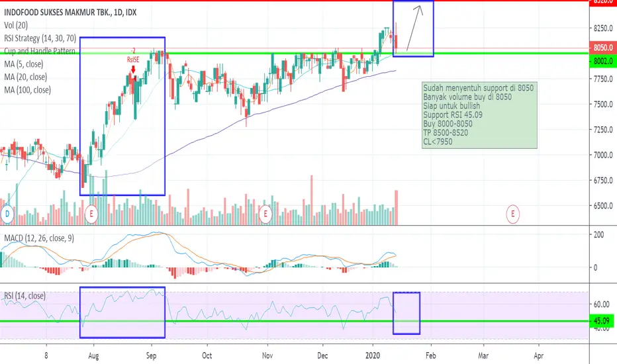This screenshot has width=617, height=364.
Task: Click the note line 'Buy 8000-8050'
Action: (448, 124)
